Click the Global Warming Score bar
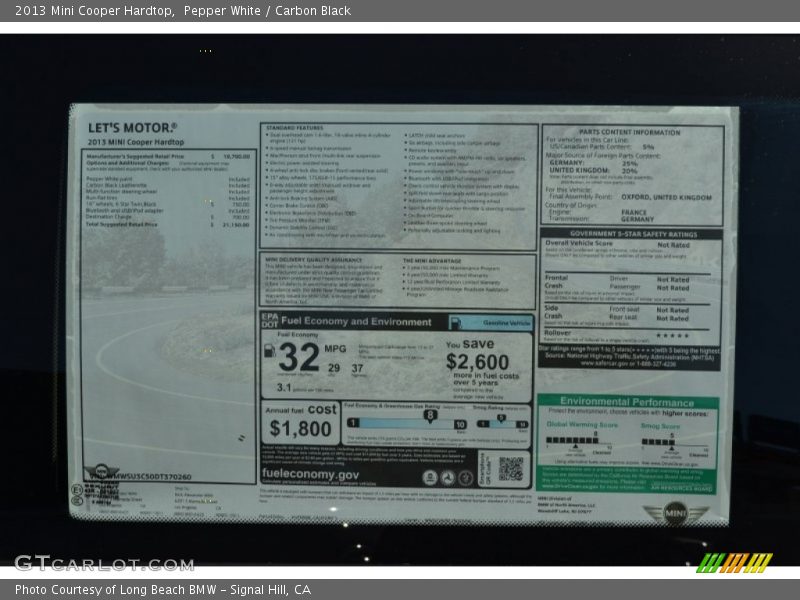The image size is (800, 600). (x=572, y=439)
